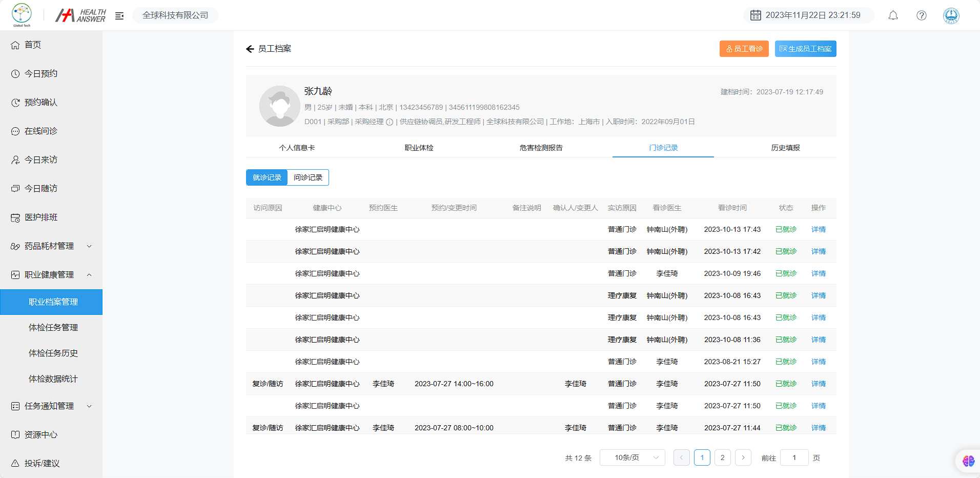Open the AI assistant brain icon
Viewport: 980px width, 478px height.
tap(968, 461)
